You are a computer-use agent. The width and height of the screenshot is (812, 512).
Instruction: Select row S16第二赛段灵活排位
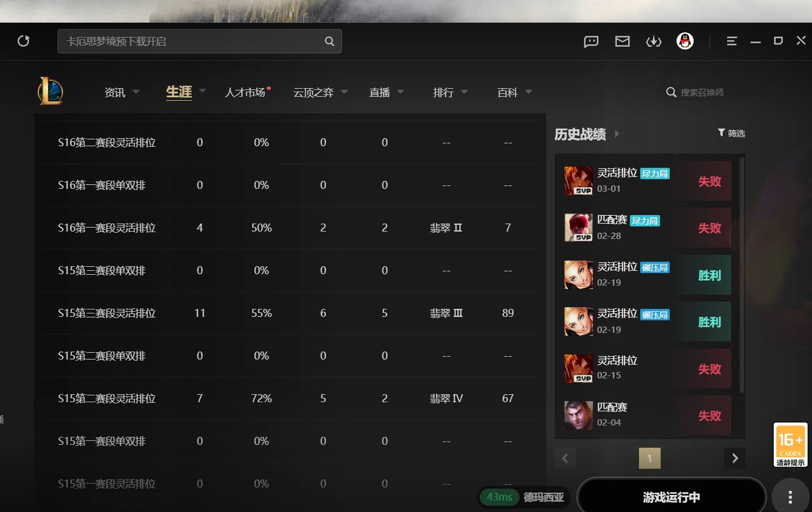click(x=290, y=142)
